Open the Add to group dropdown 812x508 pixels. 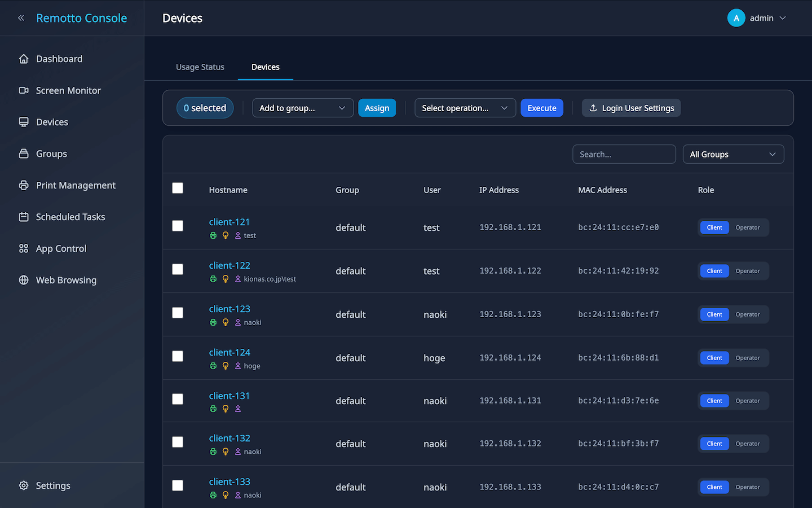(x=302, y=108)
